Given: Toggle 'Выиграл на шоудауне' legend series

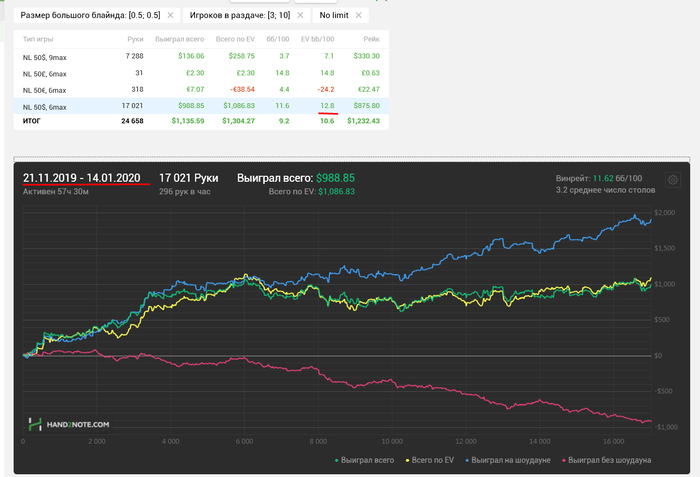Looking at the screenshot, I should [508, 460].
